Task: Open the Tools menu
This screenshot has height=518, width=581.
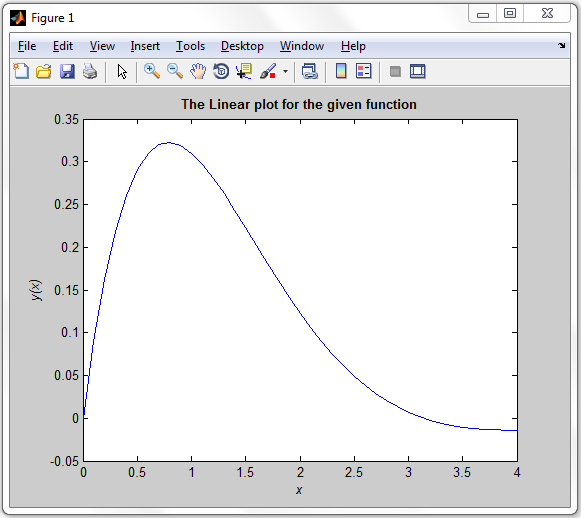Action: [x=190, y=46]
